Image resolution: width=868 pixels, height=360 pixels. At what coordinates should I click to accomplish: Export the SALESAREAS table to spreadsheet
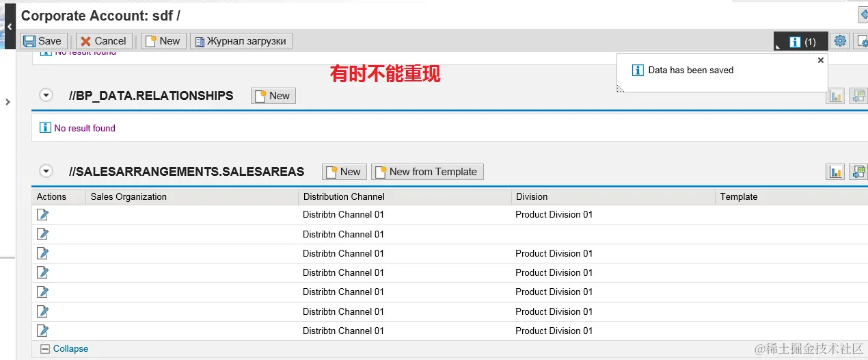pos(858,172)
